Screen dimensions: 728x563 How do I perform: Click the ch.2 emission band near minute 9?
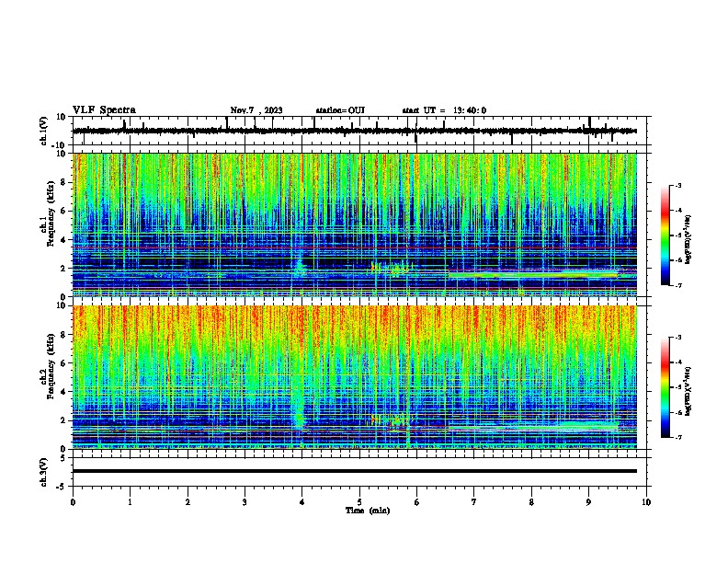(587, 425)
